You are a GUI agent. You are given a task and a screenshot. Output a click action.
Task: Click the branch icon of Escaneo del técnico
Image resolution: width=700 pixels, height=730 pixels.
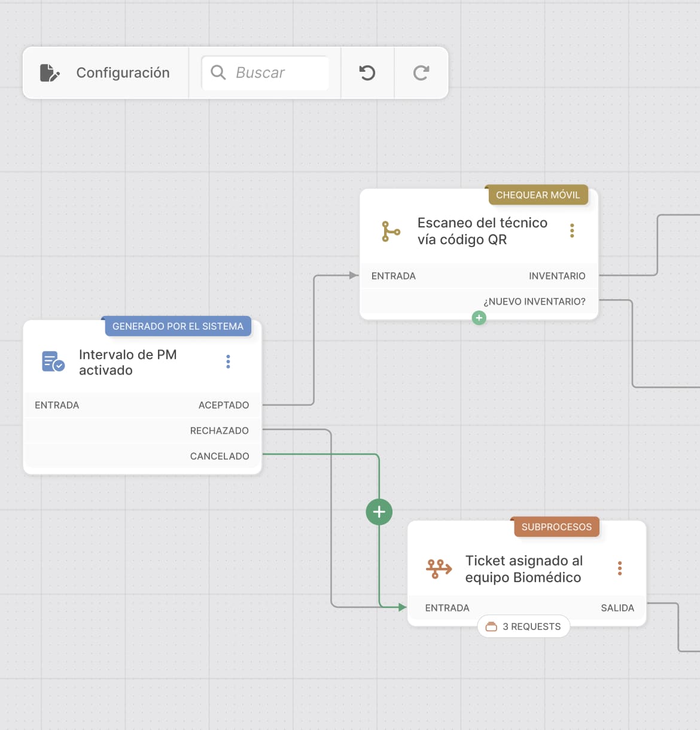(391, 231)
